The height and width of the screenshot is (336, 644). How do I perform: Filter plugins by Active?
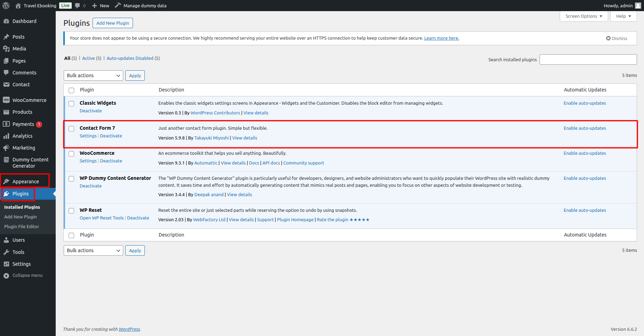pyautogui.click(x=88, y=58)
